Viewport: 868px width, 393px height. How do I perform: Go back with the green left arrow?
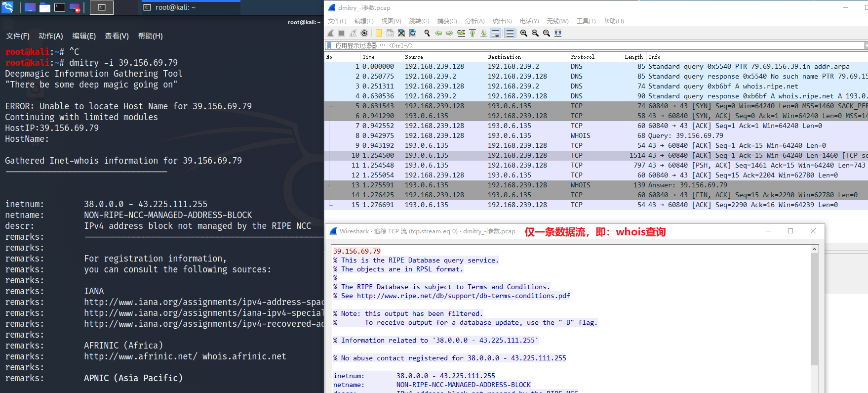coord(438,33)
